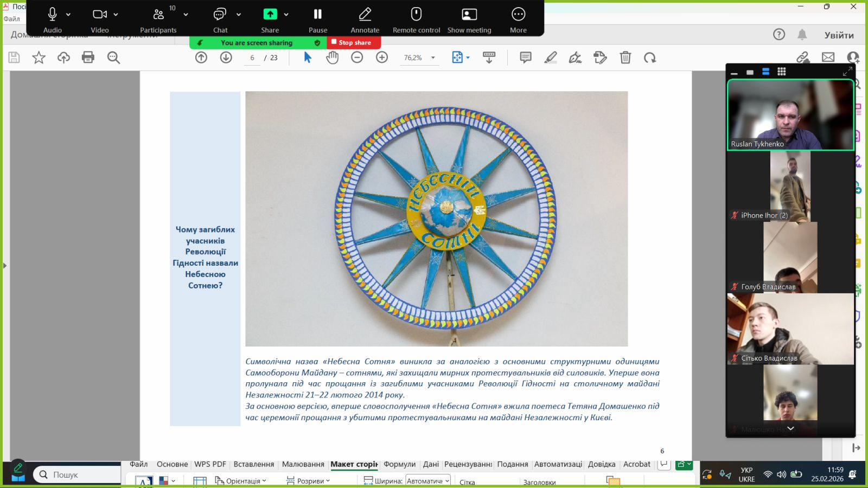Mute audio with the Zoom microphone icon

pos(52,15)
